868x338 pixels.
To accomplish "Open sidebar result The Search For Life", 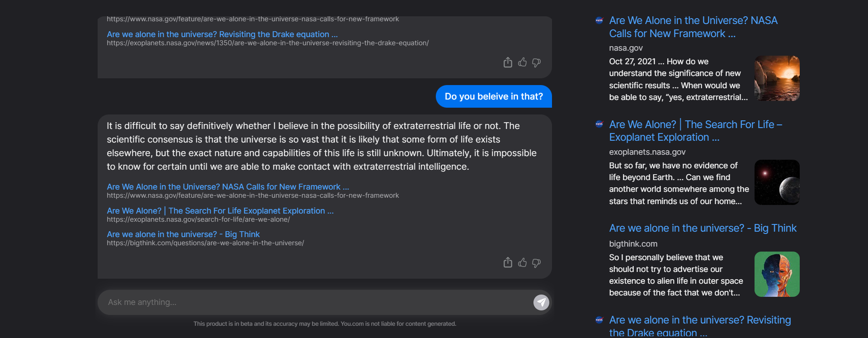I will tap(695, 131).
